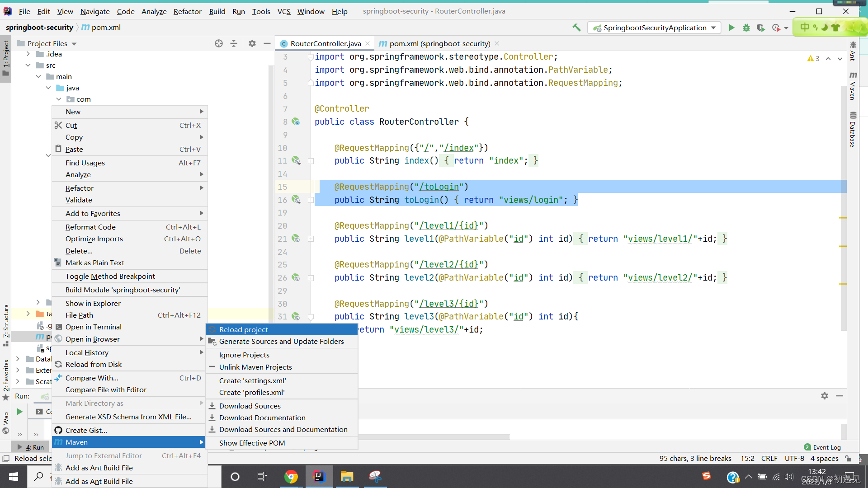Click gutter mapping icon on line 11

point(296,160)
